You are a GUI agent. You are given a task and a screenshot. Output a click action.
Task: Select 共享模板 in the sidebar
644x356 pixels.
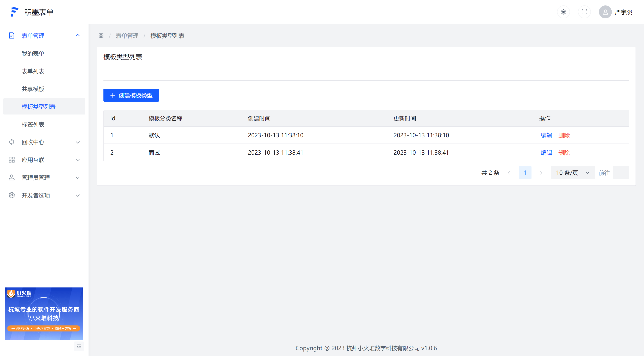(33, 89)
